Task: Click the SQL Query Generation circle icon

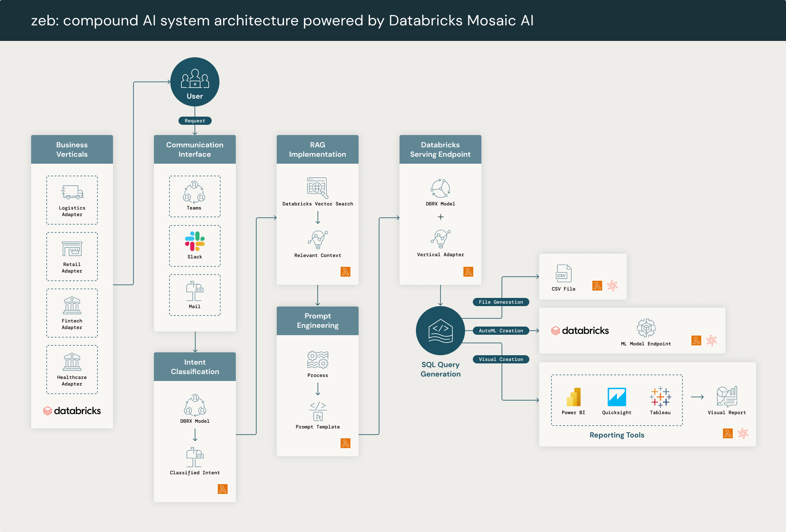Action: click(440, 330)
